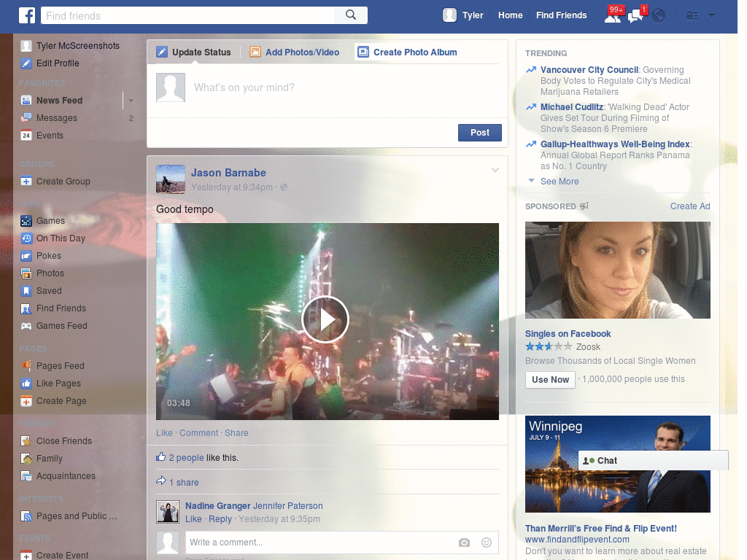Click Like under the video post
747x560 pixels.
164,433
